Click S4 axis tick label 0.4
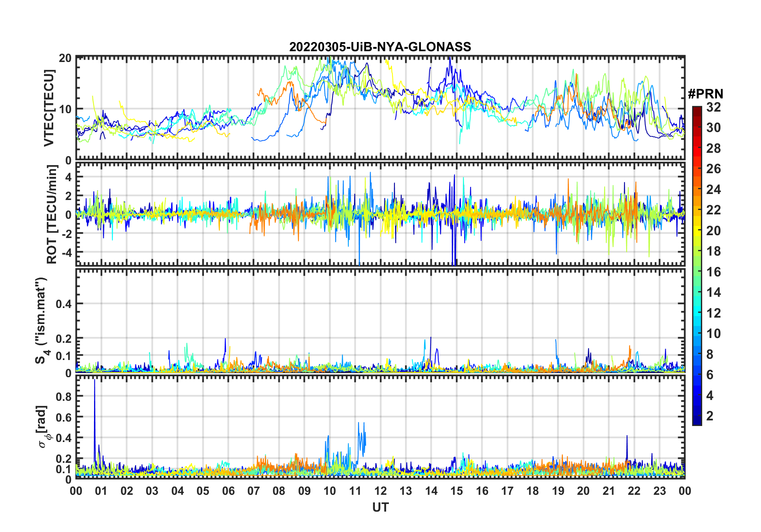Viewport: 761px width, 532px height. (x=64, y=304)
